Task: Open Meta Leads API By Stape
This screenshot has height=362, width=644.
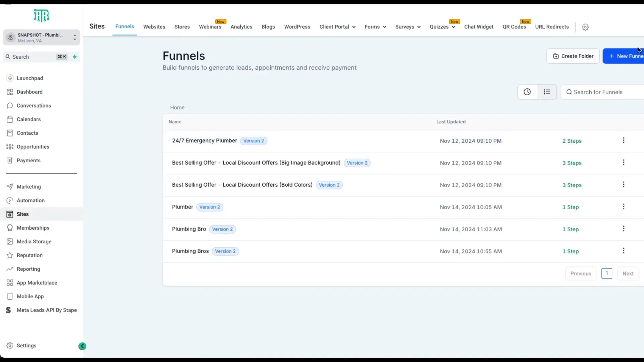Action: (x=47, y=310)
